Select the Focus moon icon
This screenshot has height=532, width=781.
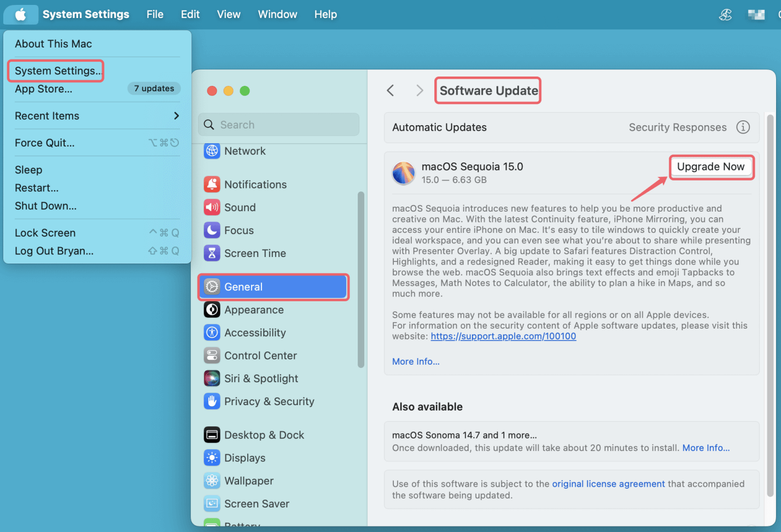click(212, 230)
